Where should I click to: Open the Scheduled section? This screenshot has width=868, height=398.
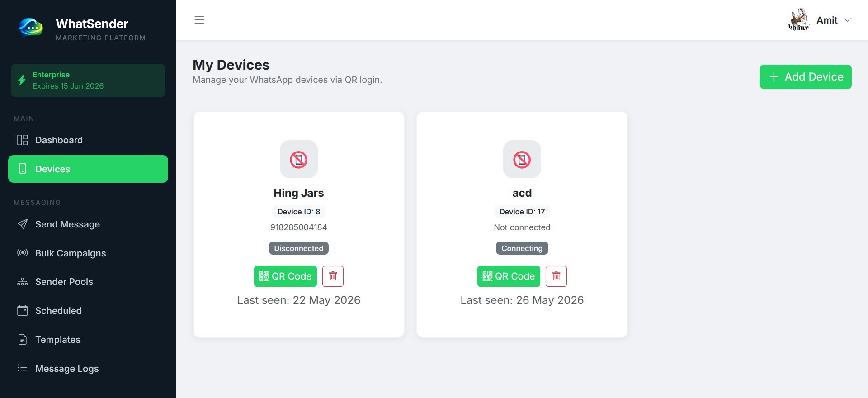pyautogui.click(x=88, y=311)
